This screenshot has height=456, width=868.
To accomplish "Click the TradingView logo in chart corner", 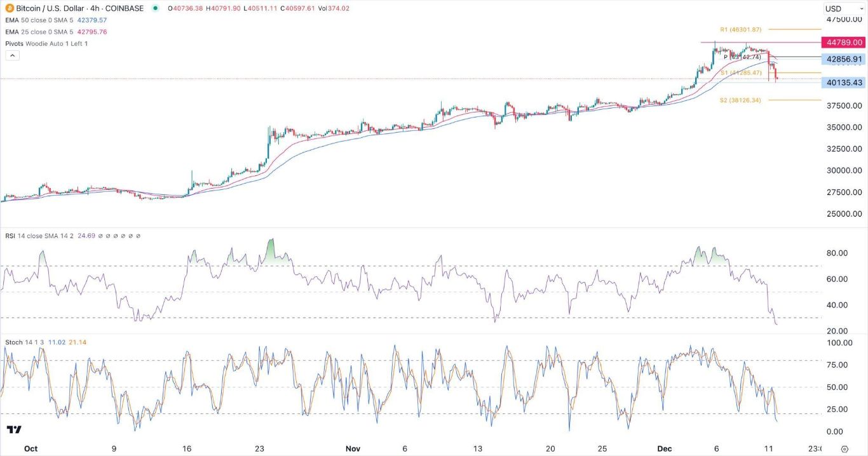I will click(x=13, y=430).
